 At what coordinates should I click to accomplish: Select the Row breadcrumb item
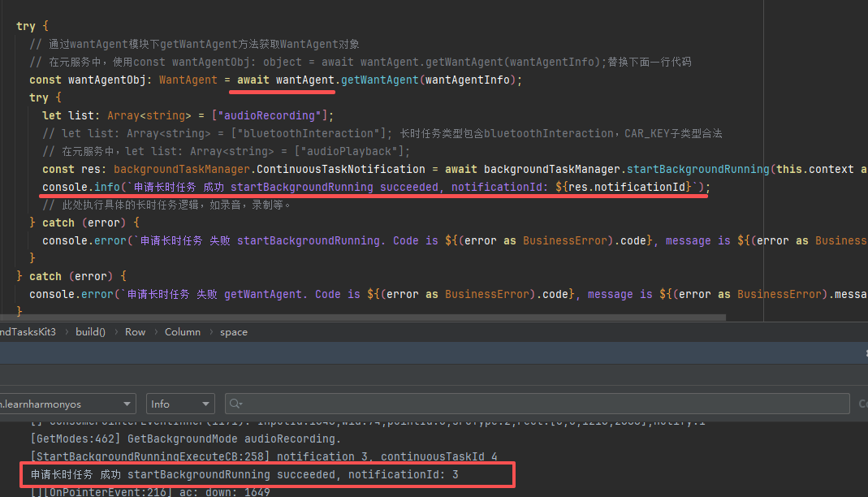tap(135, 332)
